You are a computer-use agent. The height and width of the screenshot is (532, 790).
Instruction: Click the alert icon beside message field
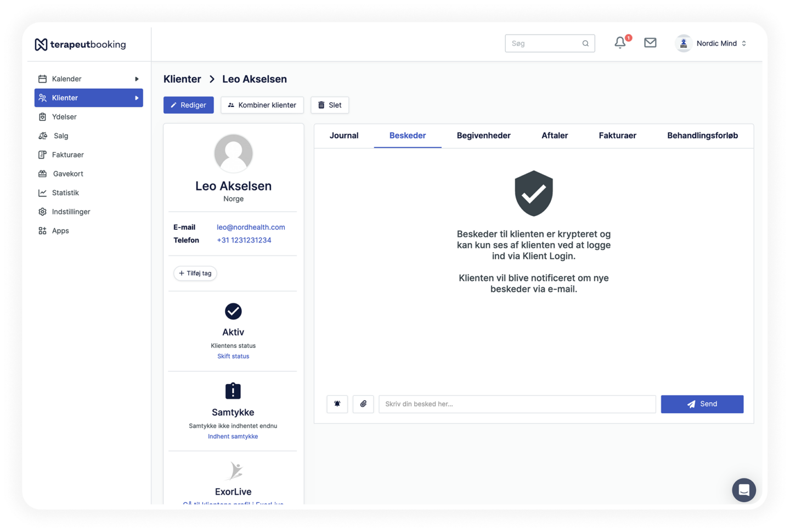(337, 404)
